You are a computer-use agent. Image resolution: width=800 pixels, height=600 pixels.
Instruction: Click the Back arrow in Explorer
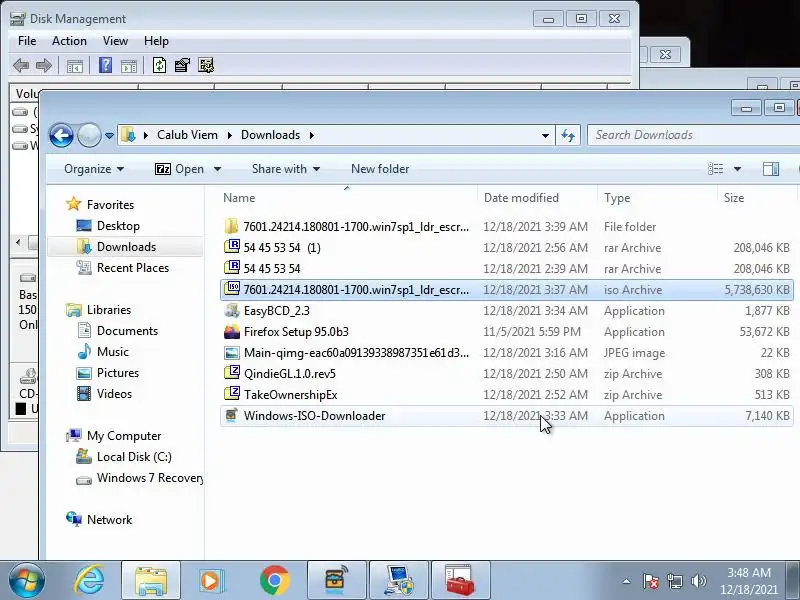[x=61, y=136]
